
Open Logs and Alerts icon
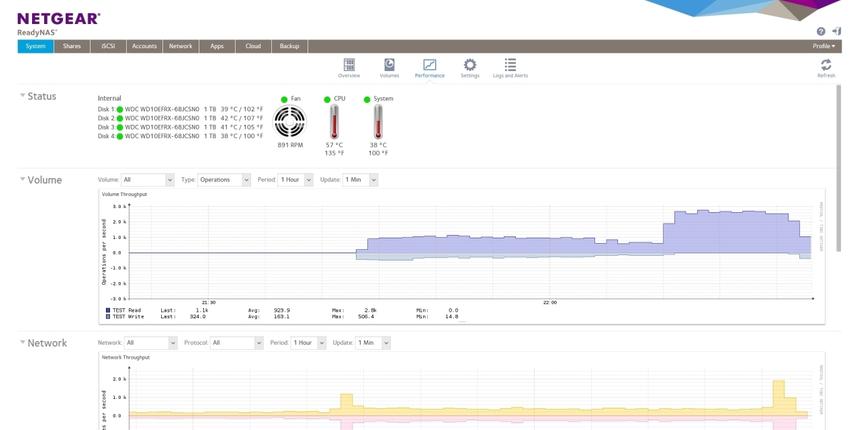tap(510, 67)
